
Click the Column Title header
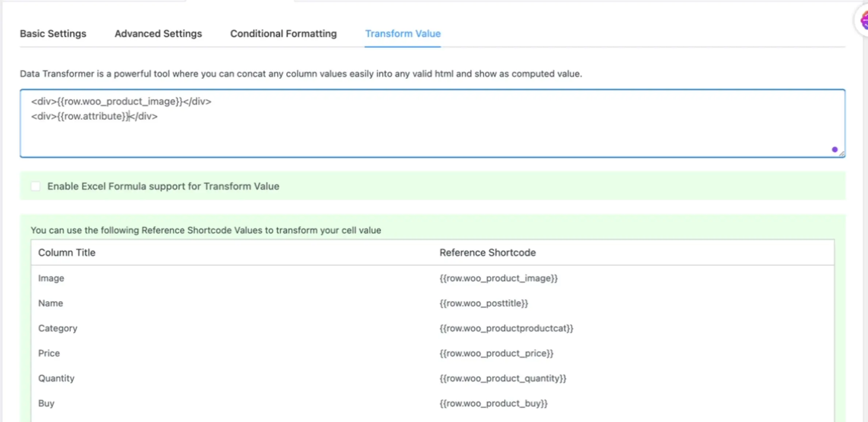coord(67,253)
